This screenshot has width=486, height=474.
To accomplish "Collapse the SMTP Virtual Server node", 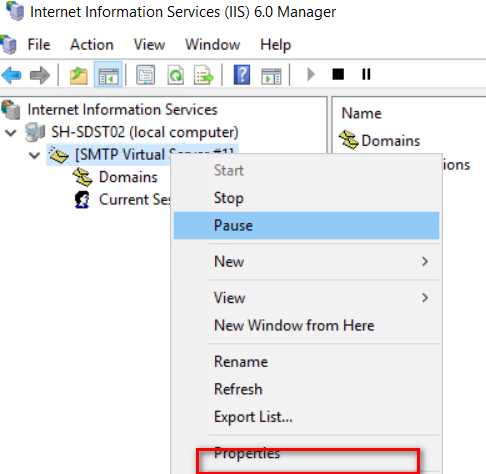I will click(34, 155).
